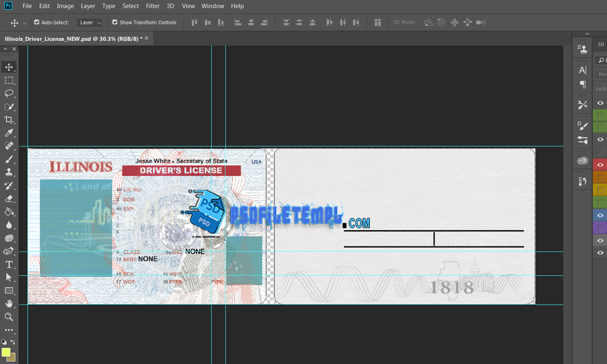The width and height of the screenshot is (607, 364).
Task: Click align horizontal centers button
Action: pyautogui.click(x=251, y=22)
